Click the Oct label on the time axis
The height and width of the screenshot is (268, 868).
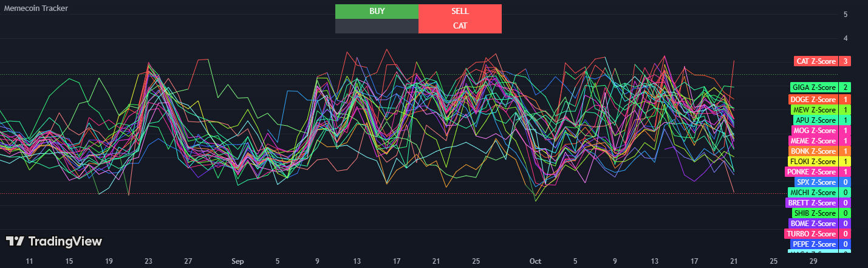tap(535, 261)
